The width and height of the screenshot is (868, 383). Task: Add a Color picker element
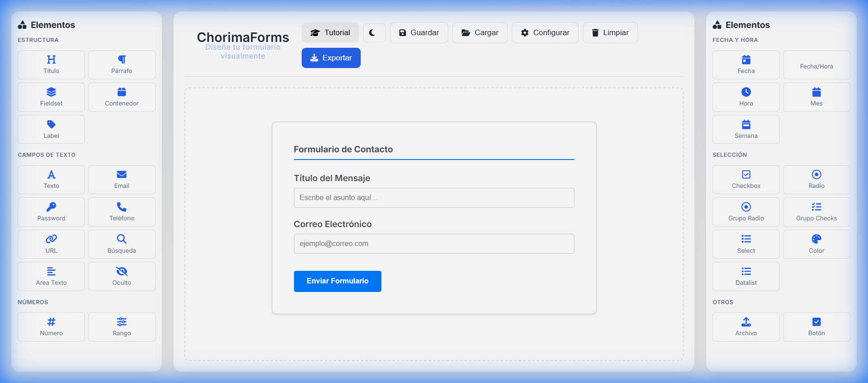817,244
